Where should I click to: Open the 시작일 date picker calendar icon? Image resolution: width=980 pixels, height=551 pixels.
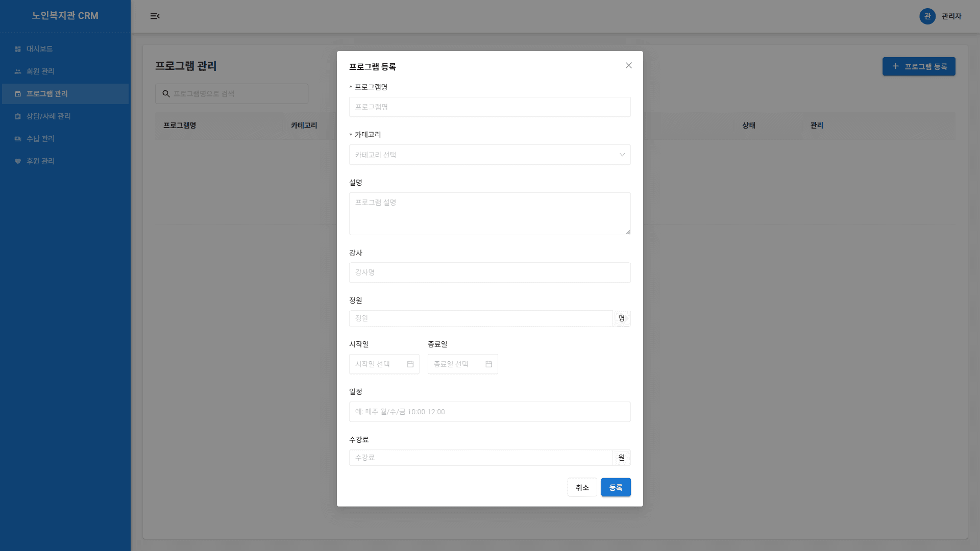point(410,364)
